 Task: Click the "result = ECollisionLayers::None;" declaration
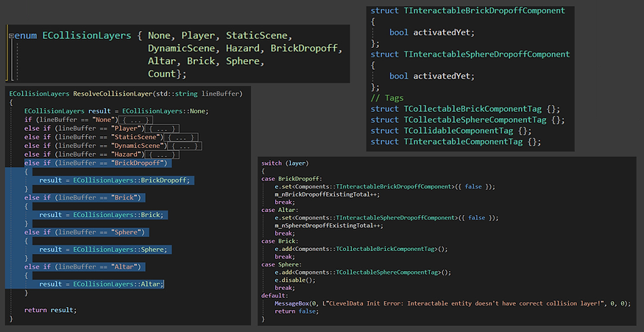(116, 111)
